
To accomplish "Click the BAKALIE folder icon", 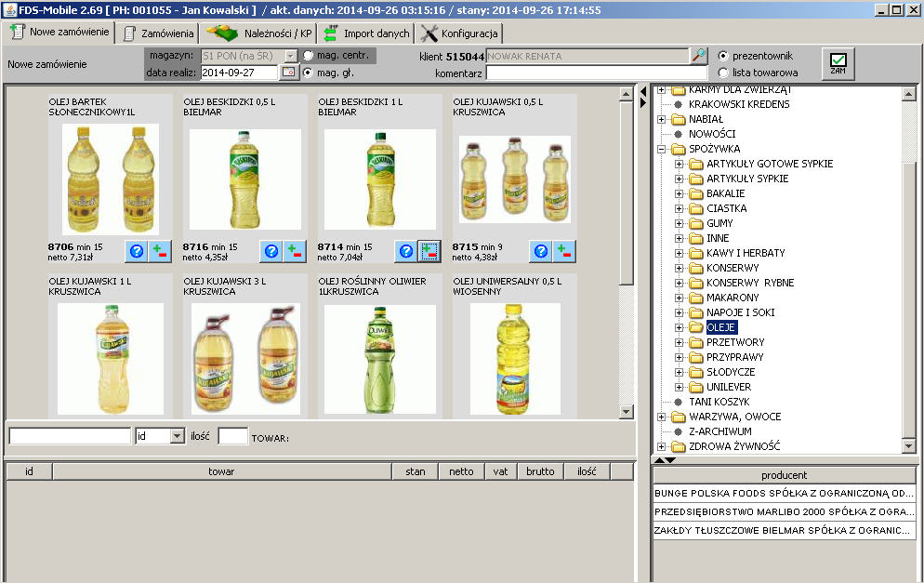I will pyautogui.click(x=696, y=193).
